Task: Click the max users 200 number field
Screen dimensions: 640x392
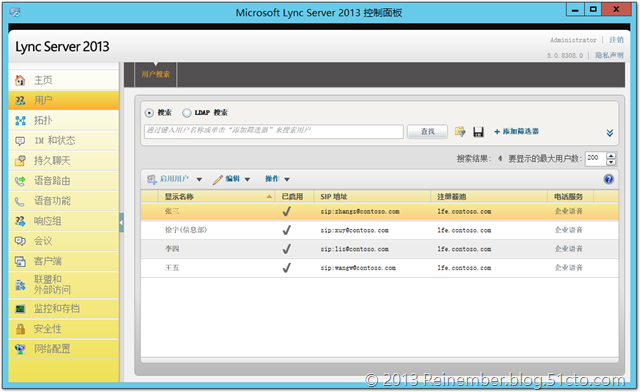Action: click(596, 158)
